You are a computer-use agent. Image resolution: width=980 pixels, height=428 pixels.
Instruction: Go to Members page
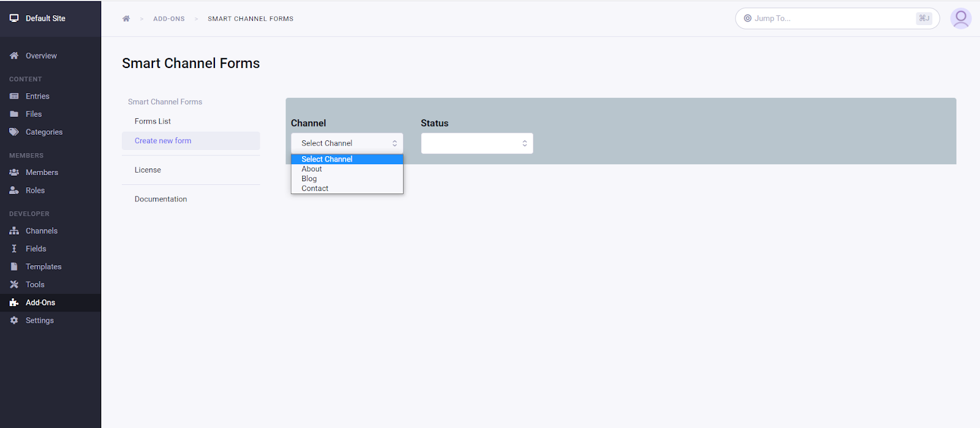[42, 173]
